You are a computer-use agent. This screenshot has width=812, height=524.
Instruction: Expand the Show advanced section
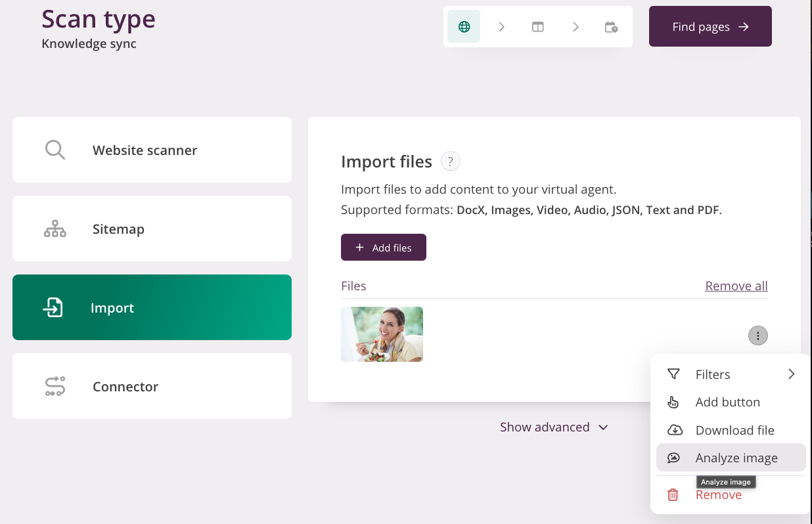pyautogui.click(x=554, y=427)
